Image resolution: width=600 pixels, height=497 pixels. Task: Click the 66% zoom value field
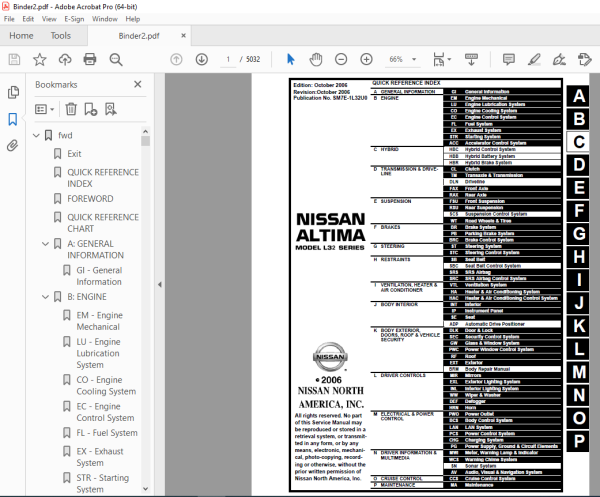tap(396, 59)
